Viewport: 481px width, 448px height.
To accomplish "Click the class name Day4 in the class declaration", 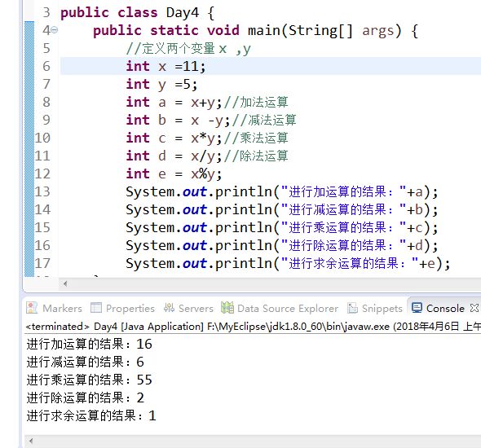I will tap(183, 13).
